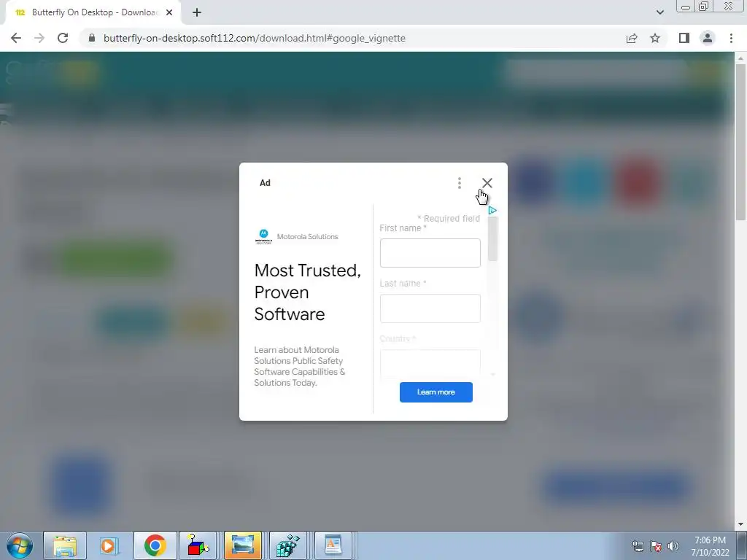Click the Motorola Solutions logo
747x560 pixels.
click(263, 236)
